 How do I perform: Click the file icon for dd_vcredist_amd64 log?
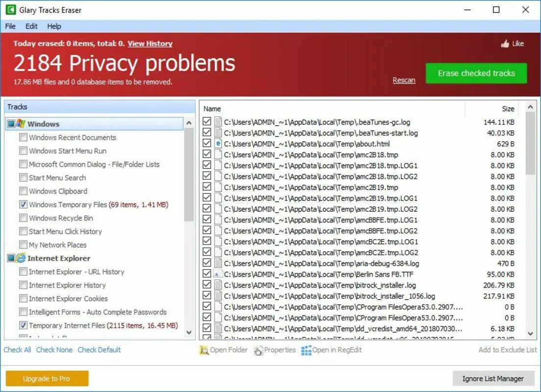pos(218,328)
